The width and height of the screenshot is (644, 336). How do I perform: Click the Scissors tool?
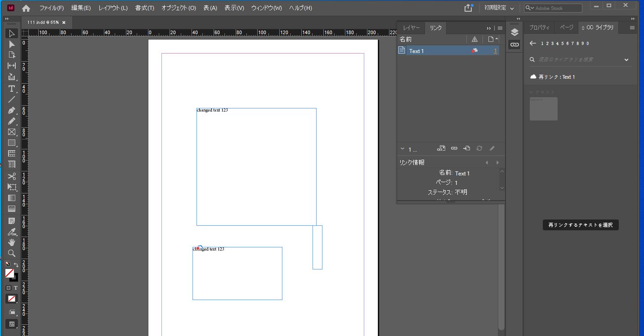(12, 176)
